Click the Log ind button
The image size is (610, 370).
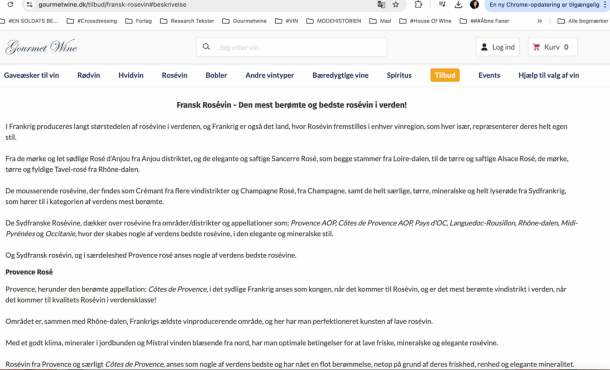coord(498,47)
